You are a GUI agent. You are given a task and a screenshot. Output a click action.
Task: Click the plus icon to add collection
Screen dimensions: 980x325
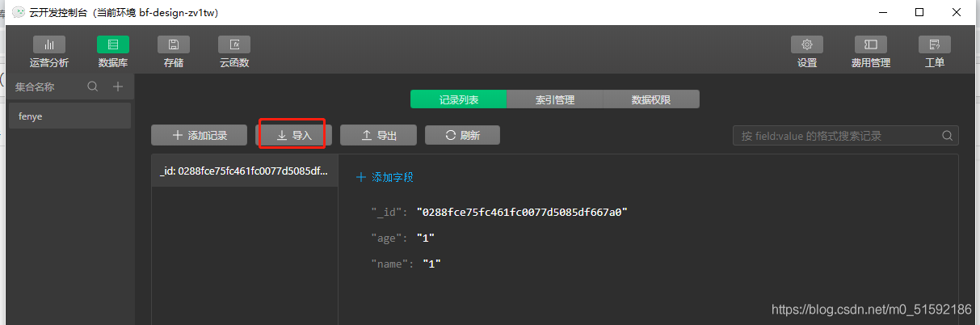(118, 87)
